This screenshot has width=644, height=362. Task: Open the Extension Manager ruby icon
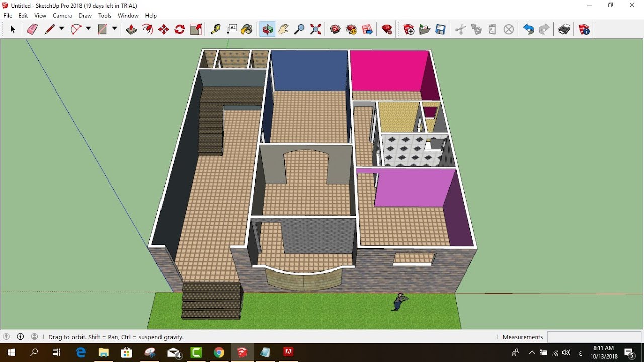click(387, 30)
